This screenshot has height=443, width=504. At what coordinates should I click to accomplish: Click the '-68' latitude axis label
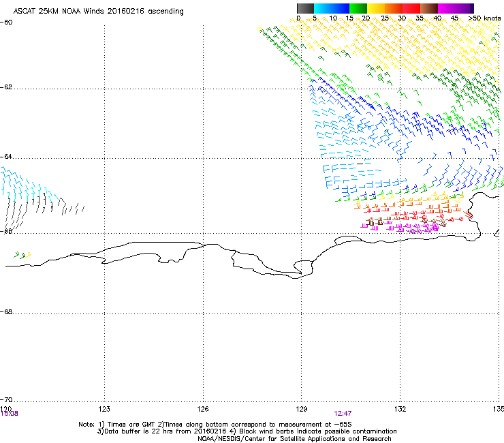click(x=6, y=311)
